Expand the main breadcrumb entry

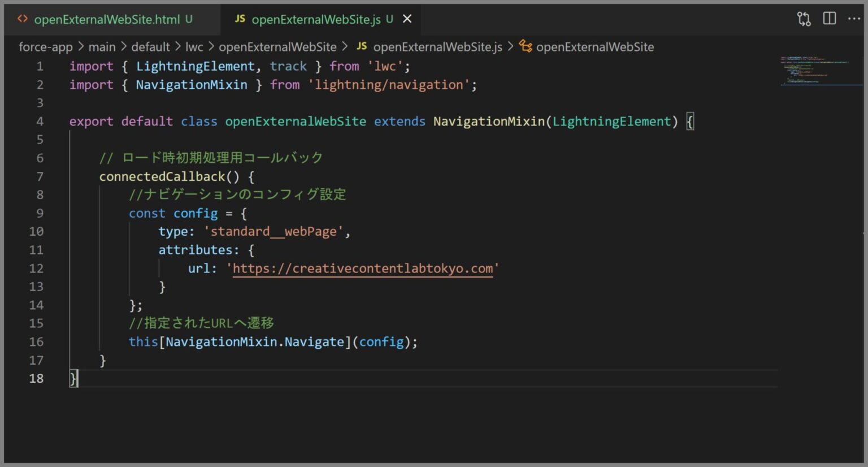point(102,46)
